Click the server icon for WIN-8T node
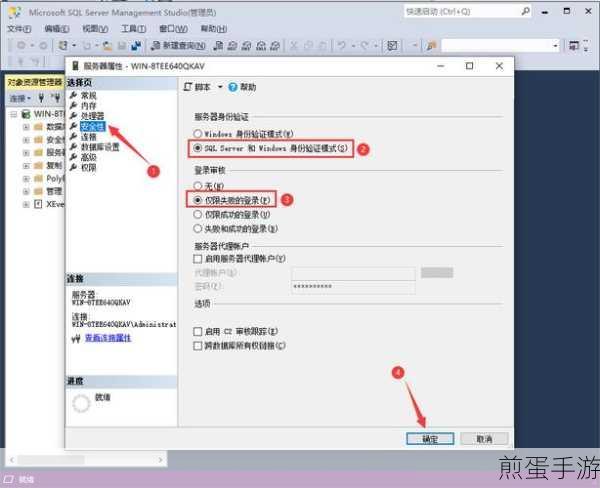 pos(26,114)
